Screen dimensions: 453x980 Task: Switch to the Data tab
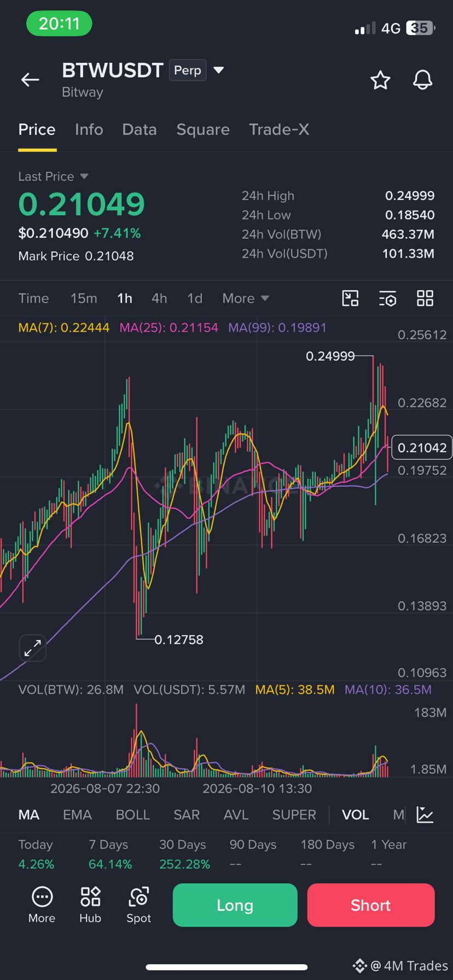pyautogui.click(x=140, y=130)
